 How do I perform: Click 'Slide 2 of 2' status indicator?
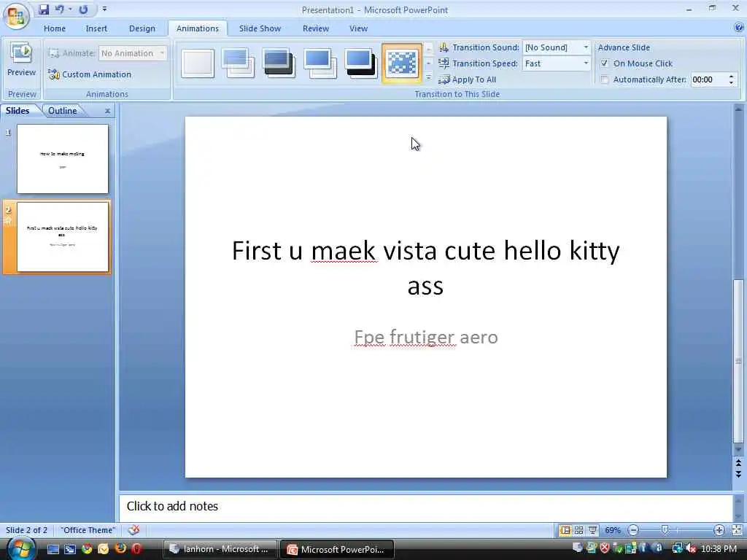pyautogui.click(x=27, y=530)
